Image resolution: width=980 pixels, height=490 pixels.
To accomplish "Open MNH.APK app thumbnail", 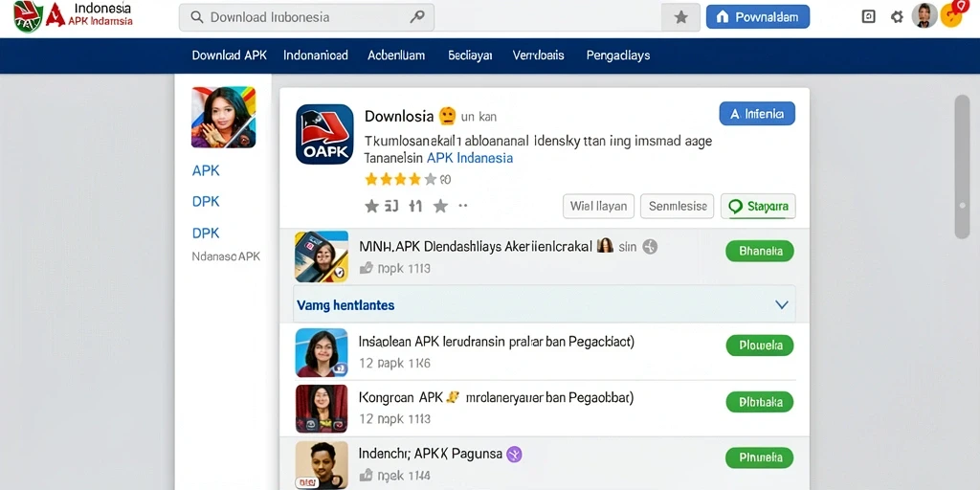I will (x=322, y=256).
